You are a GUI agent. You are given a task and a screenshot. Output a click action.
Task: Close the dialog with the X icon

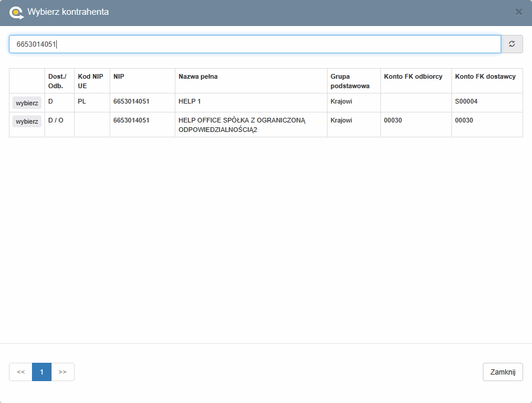coord(518,12)
